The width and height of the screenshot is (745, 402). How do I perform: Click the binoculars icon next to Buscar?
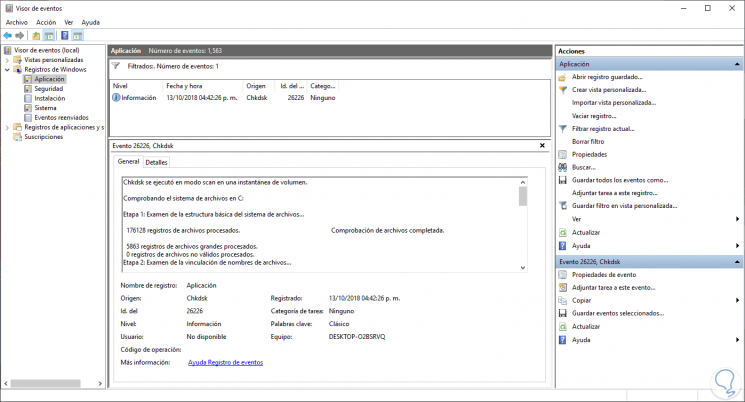point(563,167)
